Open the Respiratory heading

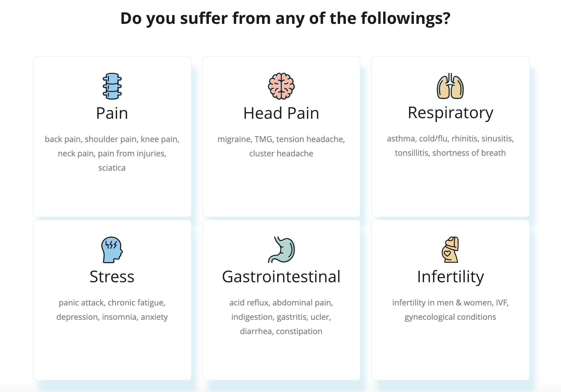(x=450, y=113)
